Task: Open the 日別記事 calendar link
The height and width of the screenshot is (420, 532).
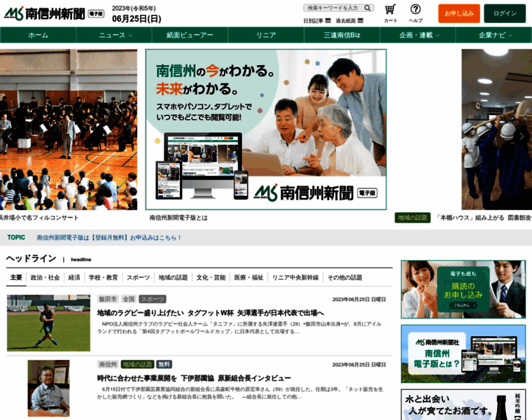Action: [317, 21]
